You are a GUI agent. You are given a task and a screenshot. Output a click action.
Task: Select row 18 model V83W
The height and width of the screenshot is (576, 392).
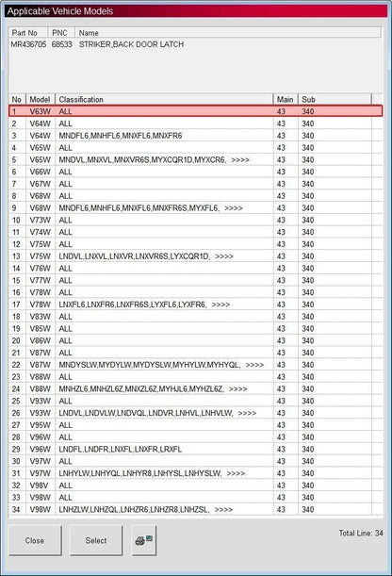pyautogui.click(x=40, y=317)
